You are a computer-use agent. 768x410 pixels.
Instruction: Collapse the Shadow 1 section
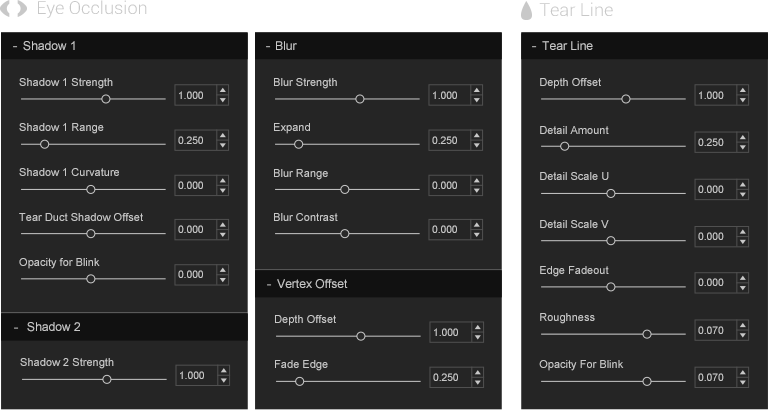click(x=15, y=46)
